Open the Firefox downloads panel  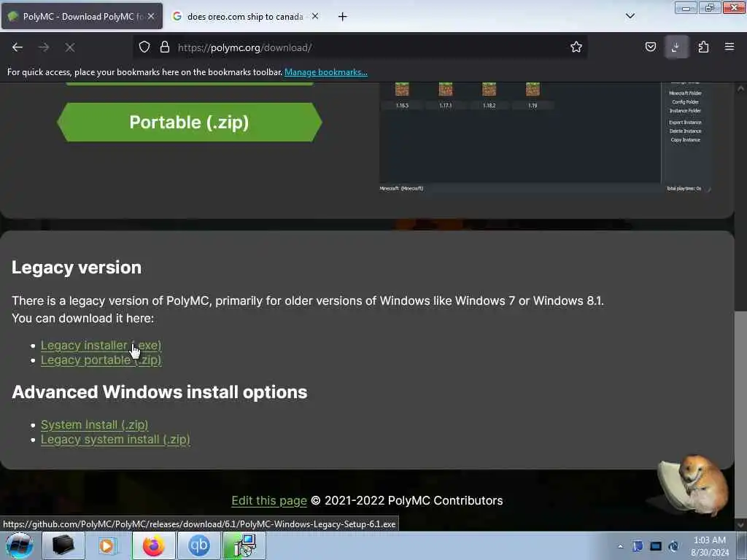[676, 47]
